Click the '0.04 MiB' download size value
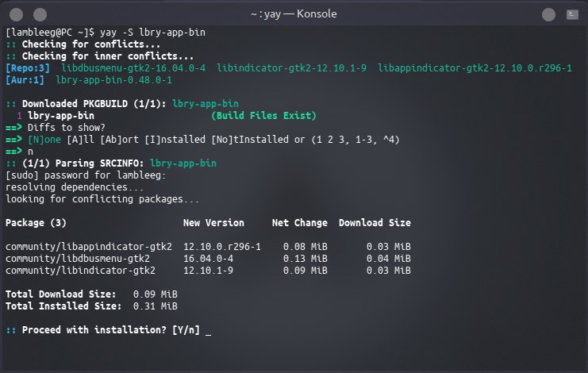 (x=389, y=259)
